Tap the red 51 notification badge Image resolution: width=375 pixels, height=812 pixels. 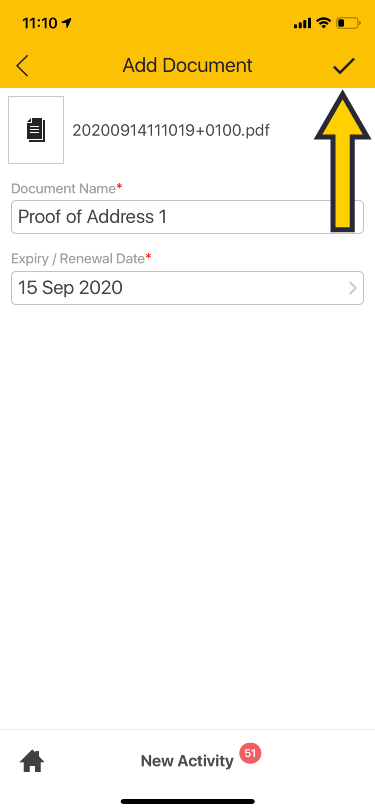pos(250,753)
